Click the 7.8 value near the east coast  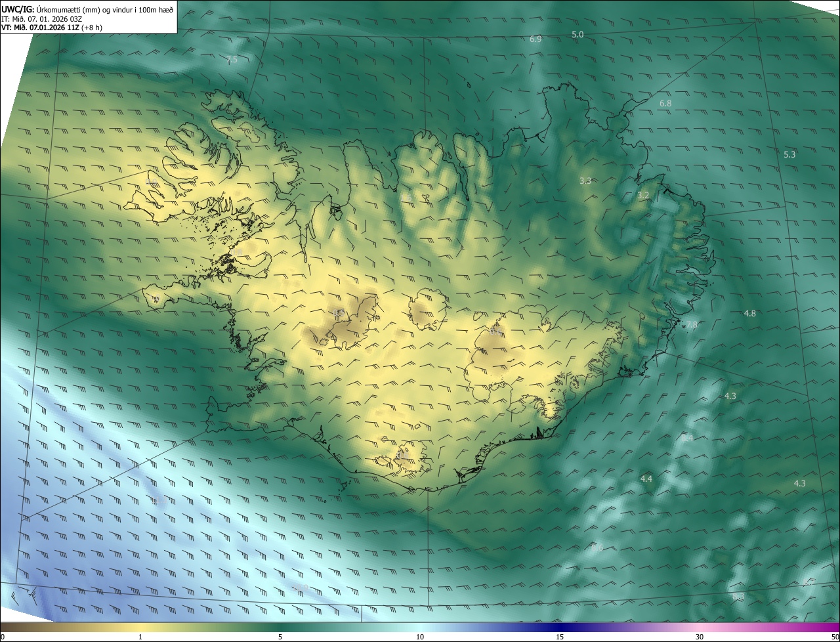[x=692, y=325]
